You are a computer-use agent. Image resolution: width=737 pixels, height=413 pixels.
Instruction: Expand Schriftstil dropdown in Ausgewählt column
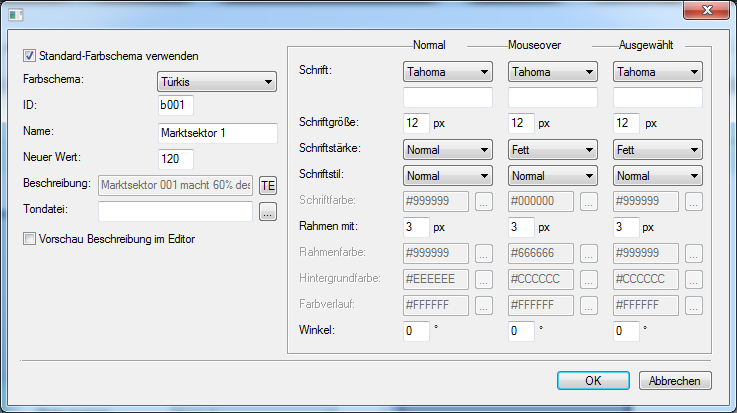click(658, 175)
